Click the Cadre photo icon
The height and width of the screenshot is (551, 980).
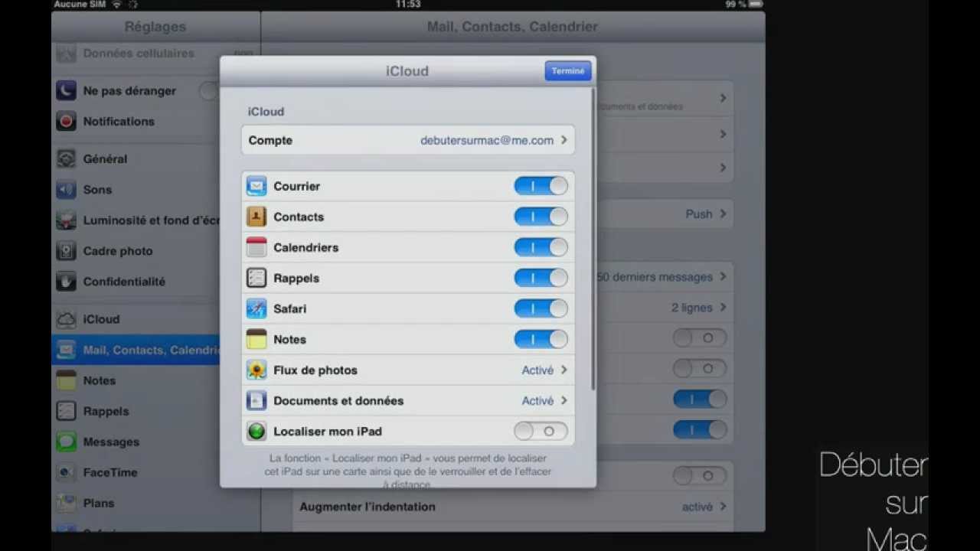click(67, 250)
